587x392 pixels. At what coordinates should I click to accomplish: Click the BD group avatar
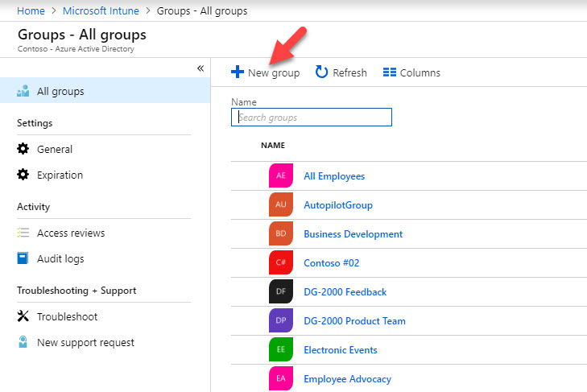coord(281,233)
